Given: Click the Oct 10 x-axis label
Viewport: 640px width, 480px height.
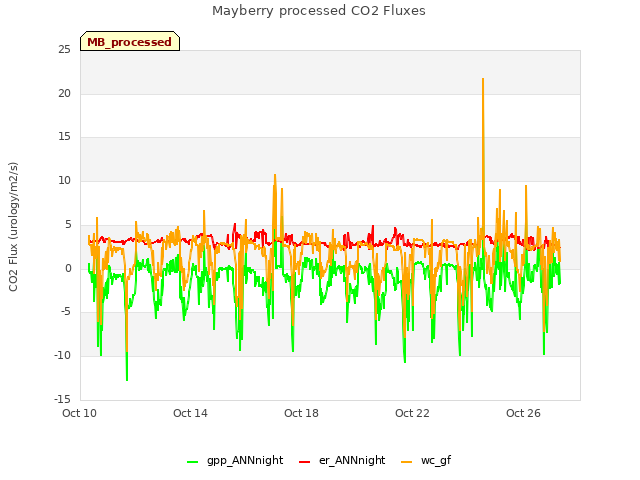Looking at the screenshot, I should coord(79,413).
